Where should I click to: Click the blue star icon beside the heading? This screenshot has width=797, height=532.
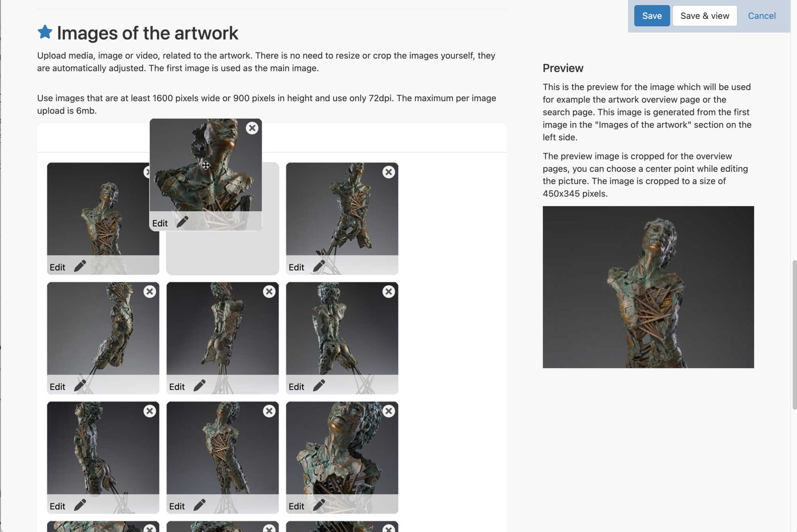click(45, 32)
